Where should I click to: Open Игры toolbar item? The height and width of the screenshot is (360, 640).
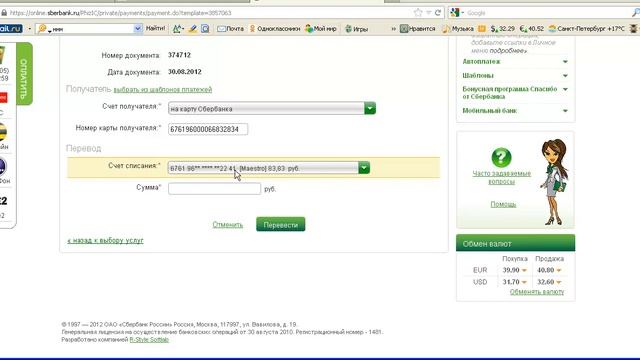(x=357, y=29)
